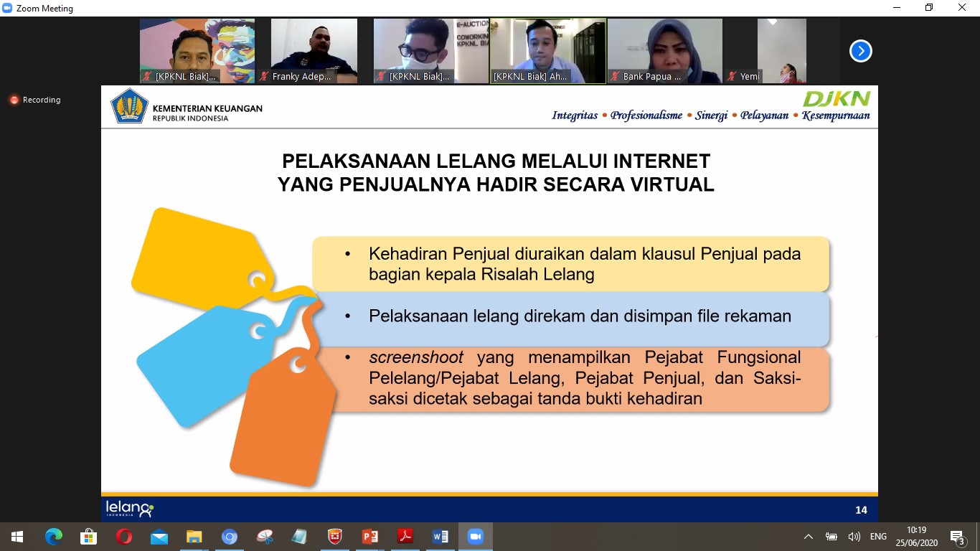Select the Bank Papua participant video

[664, 51]
